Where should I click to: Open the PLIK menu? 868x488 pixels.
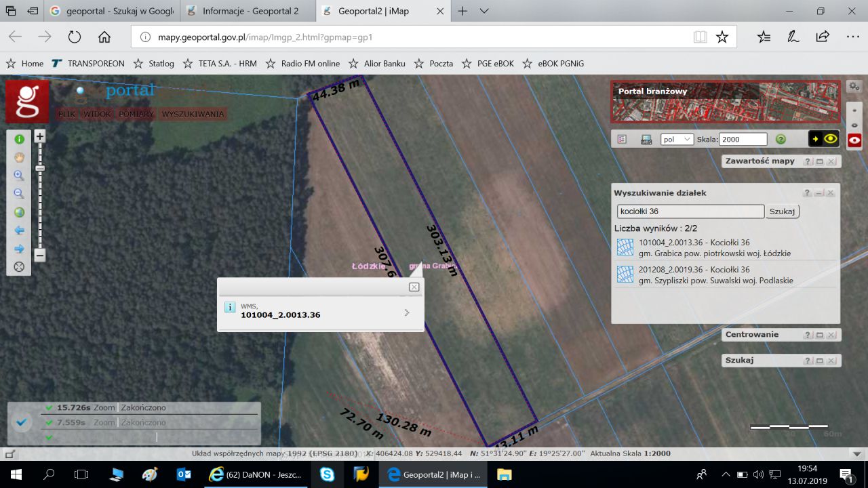[66, 114]
